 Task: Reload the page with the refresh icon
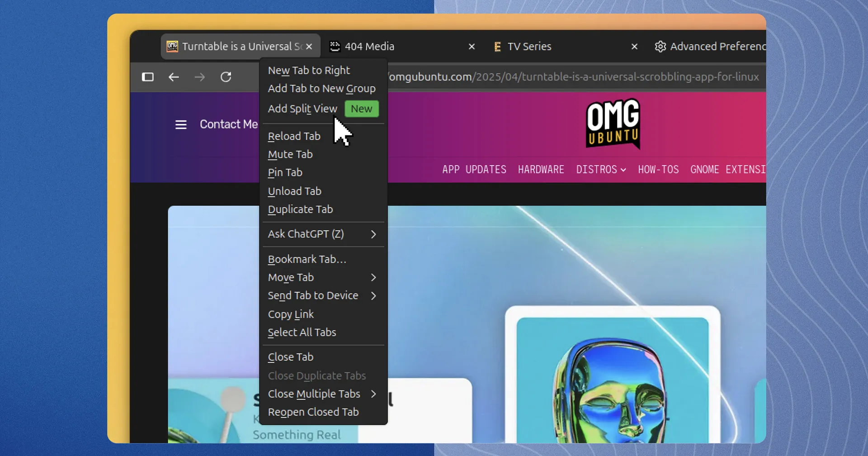coord(226,77)
